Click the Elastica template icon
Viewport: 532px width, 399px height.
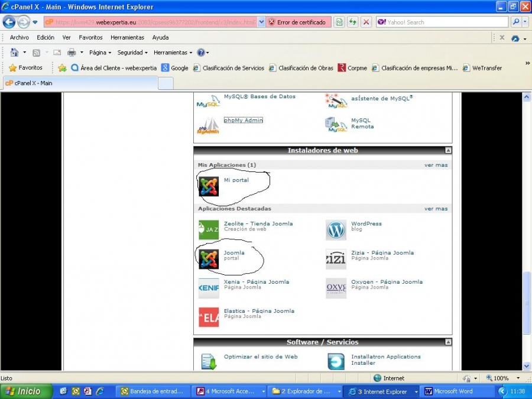pyautogui.click(x=209, y=317)
